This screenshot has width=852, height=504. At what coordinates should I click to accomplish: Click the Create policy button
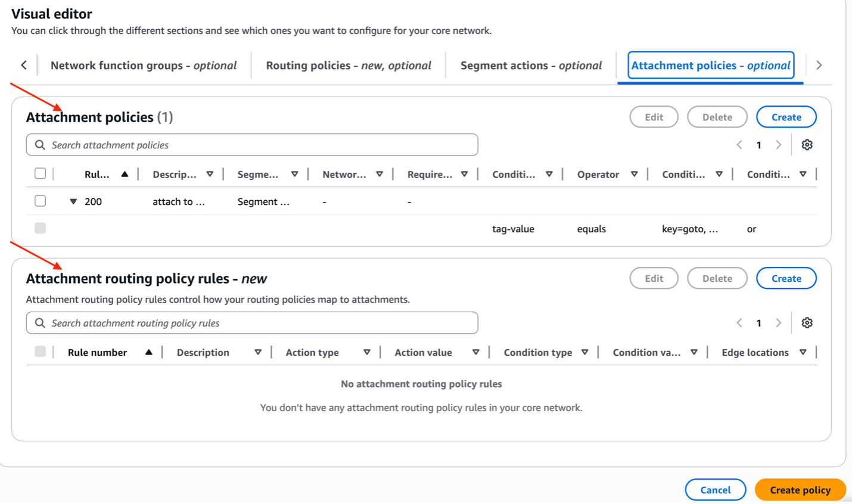coord(800,490)
